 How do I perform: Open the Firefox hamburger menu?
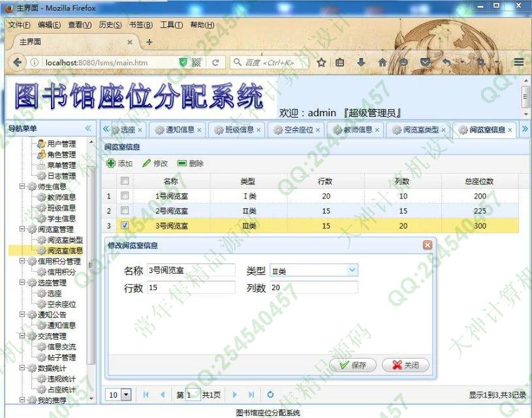pos(518,62)
